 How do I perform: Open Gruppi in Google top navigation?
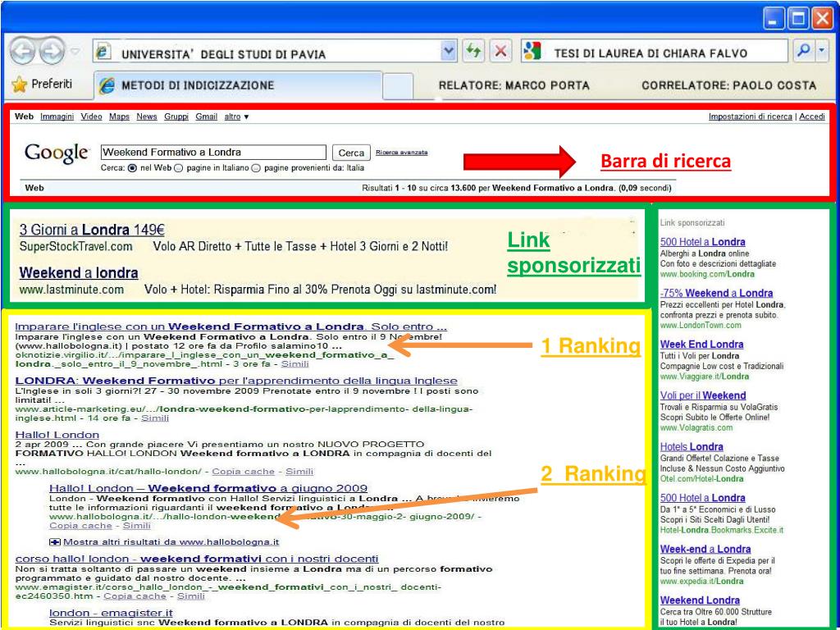(x=176, y=116)
